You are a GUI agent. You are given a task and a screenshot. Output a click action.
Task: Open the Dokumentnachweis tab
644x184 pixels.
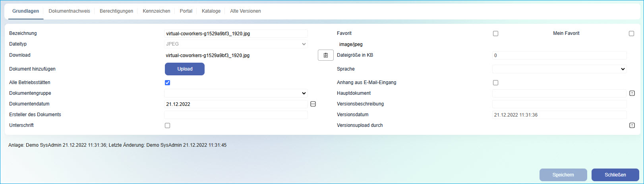click(x=69, y=11)
